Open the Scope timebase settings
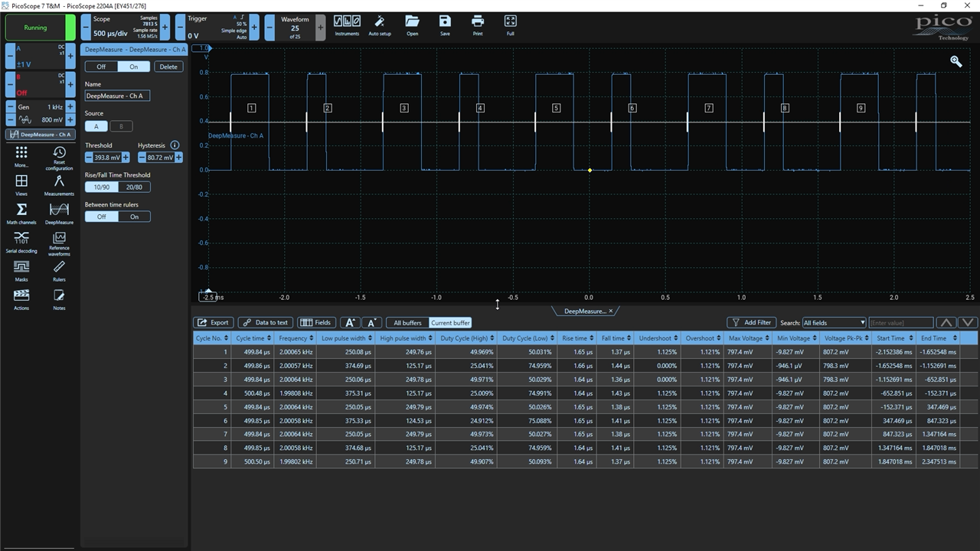980x551 pixels. (125, 27)
